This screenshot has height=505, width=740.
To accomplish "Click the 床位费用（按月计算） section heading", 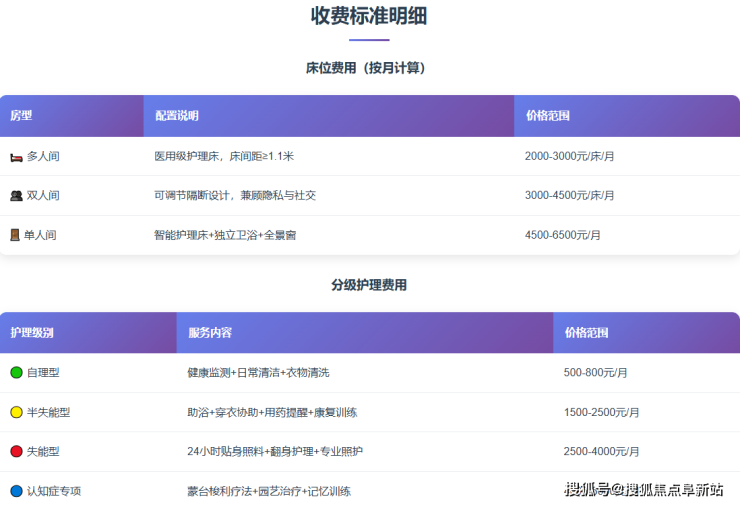I will 369,69.
